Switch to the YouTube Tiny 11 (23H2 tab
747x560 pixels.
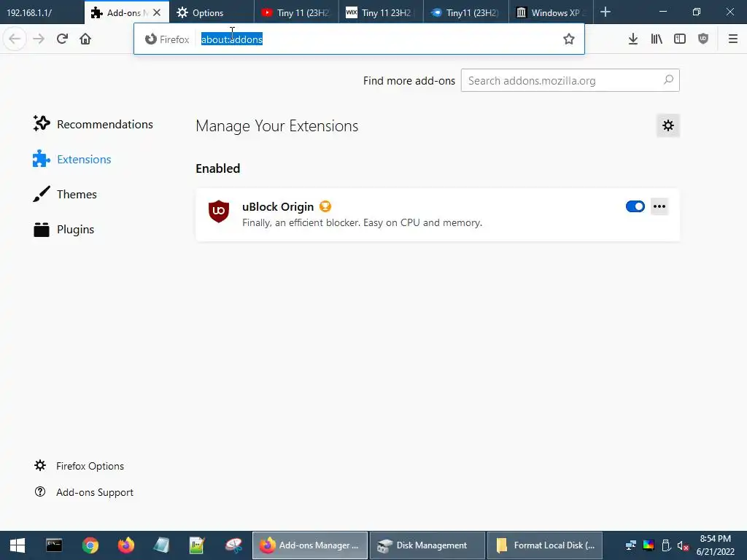296,12
